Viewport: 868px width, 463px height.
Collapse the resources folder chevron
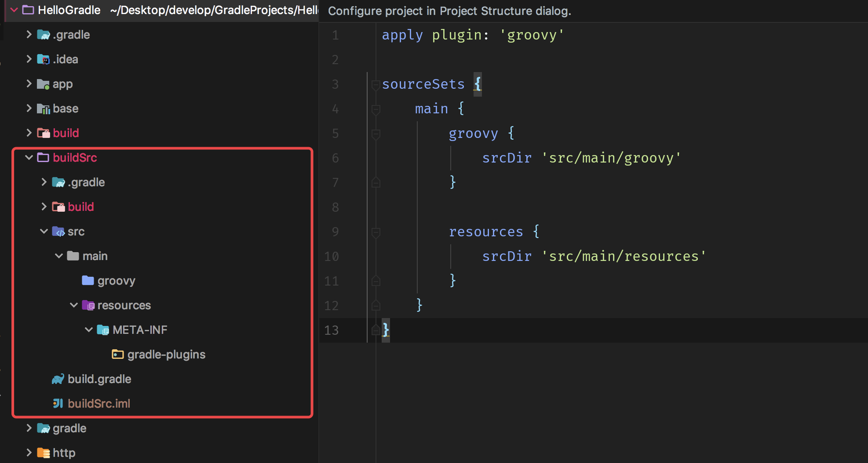(74, 305)
